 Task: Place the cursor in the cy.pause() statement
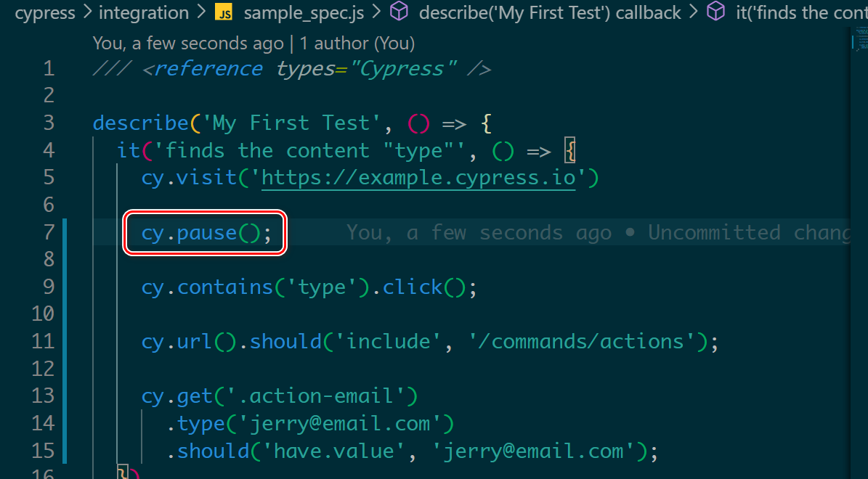point(206,233)
